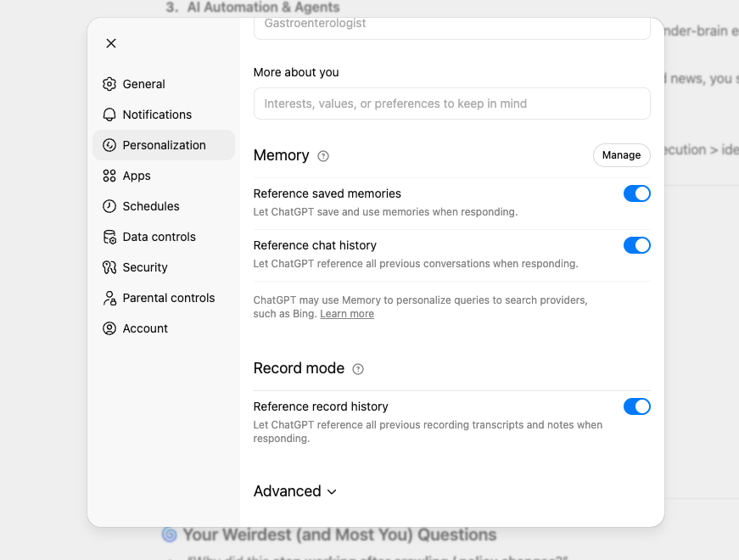Click the General gear icon
Screen dimensions: 739x560
(x=109, y=84)
